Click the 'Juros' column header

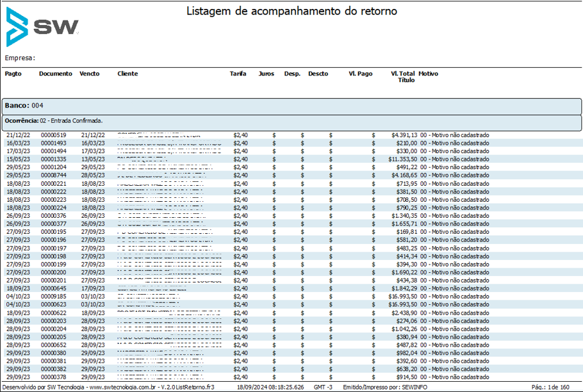(x=267, y=74)
